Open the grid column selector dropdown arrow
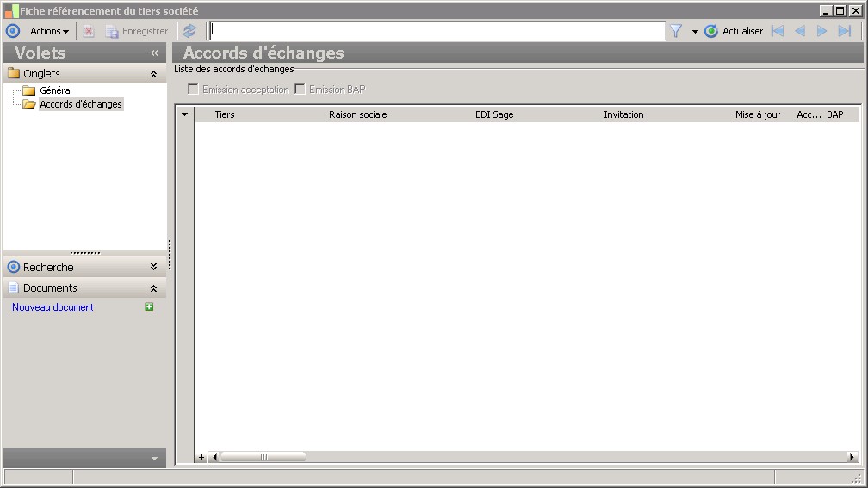 (184, 114)
